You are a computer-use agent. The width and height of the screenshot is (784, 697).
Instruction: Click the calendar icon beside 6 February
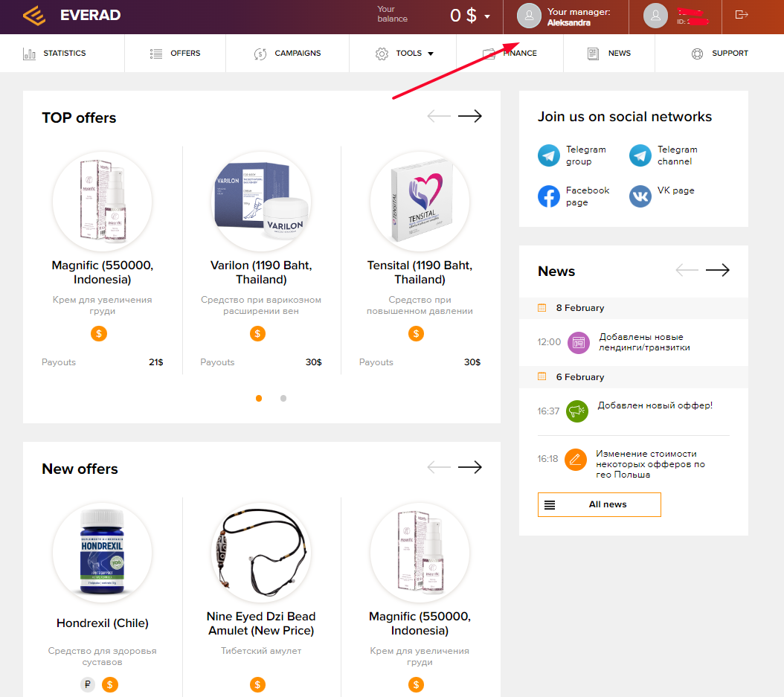pos(542,376)
